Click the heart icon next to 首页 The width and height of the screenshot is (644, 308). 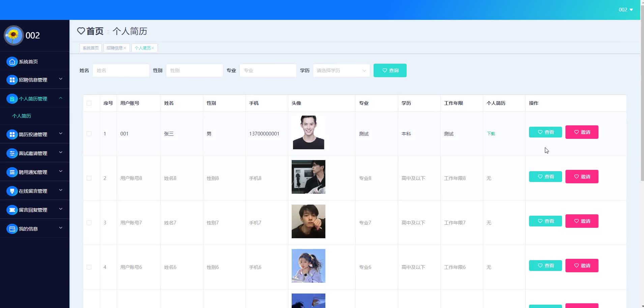81,31
